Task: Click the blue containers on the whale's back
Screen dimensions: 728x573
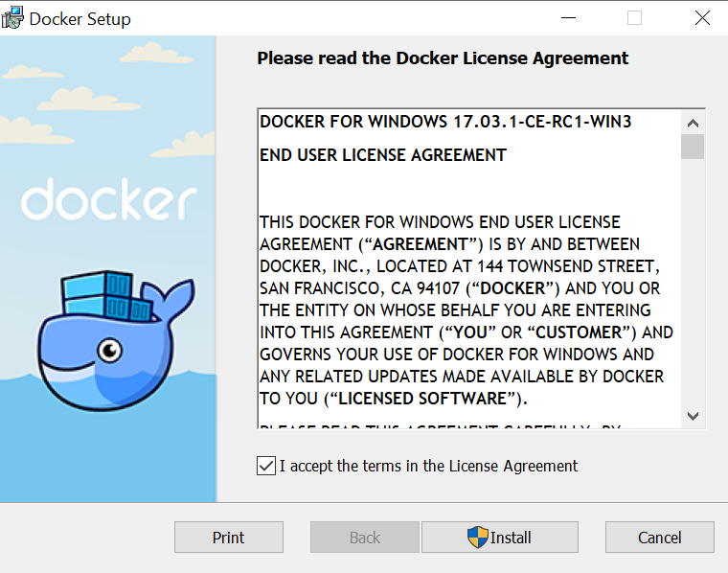Action: (106, 296)
